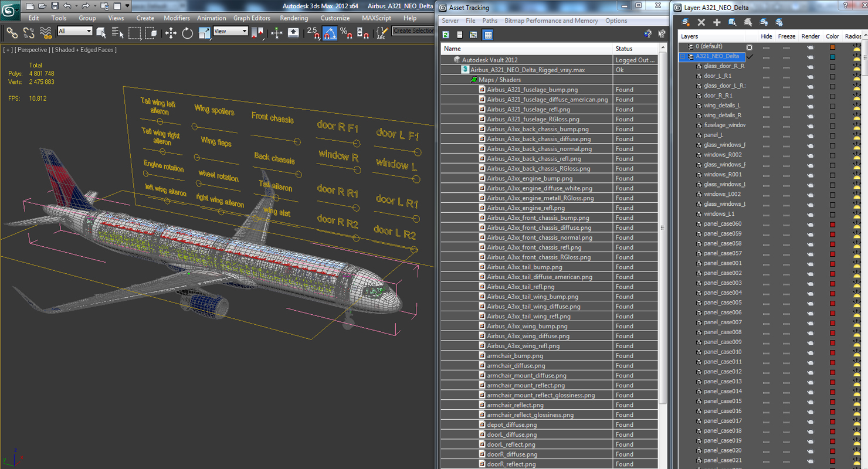Toggle the 2.5D Snaps button
Screen dimensions: 868x469
coord(313,33)
